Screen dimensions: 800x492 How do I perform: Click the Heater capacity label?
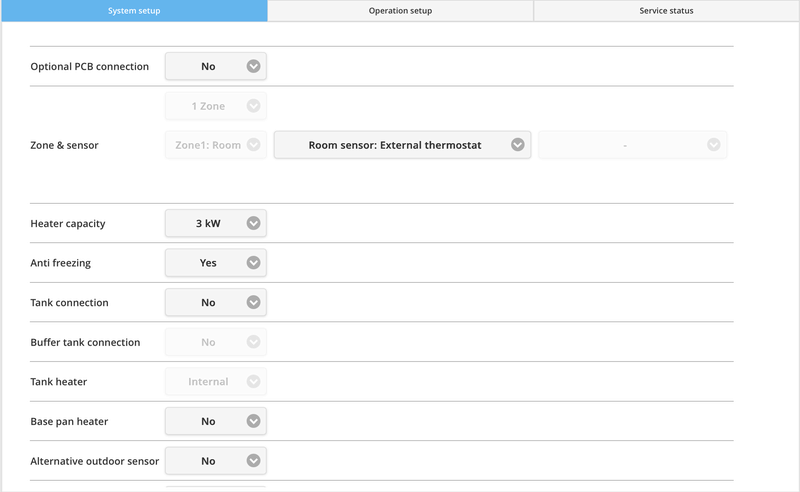point(68,224)
